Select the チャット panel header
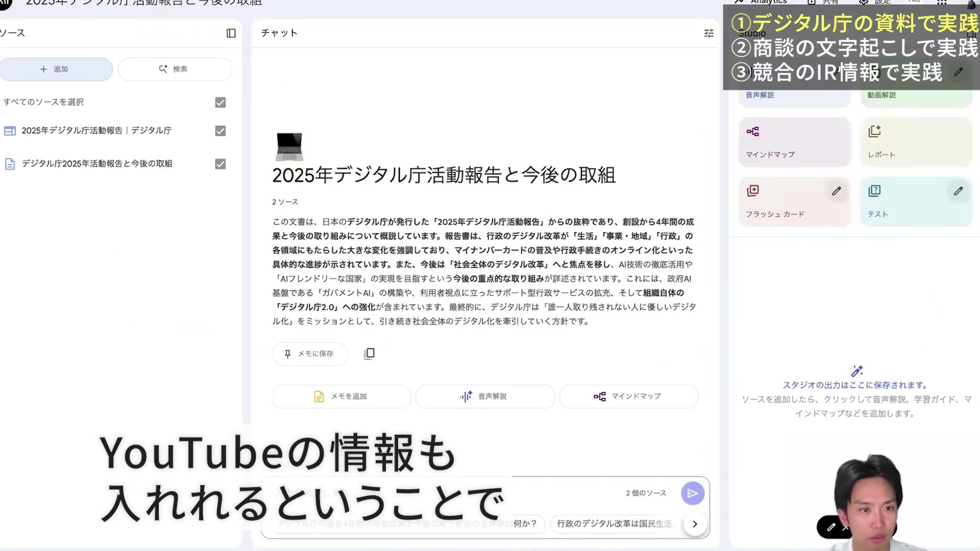Viewport: 980px width, 551px height. 279,33
